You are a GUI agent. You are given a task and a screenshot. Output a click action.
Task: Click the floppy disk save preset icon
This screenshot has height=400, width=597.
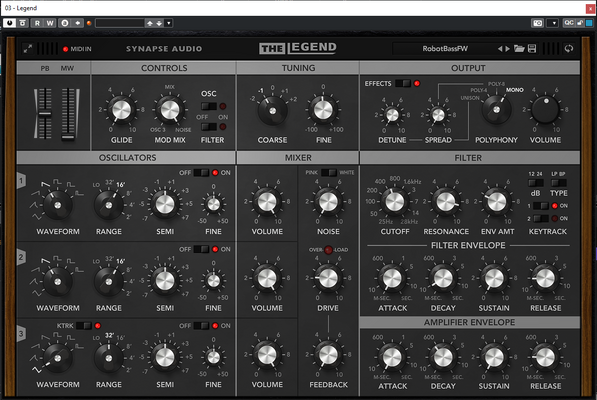[532, 49]
